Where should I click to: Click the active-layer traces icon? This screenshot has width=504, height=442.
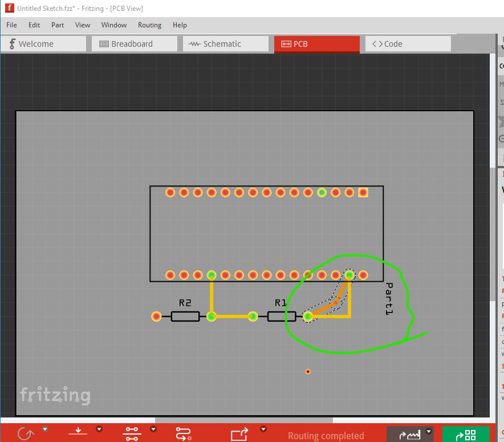[x=132, y=434]
